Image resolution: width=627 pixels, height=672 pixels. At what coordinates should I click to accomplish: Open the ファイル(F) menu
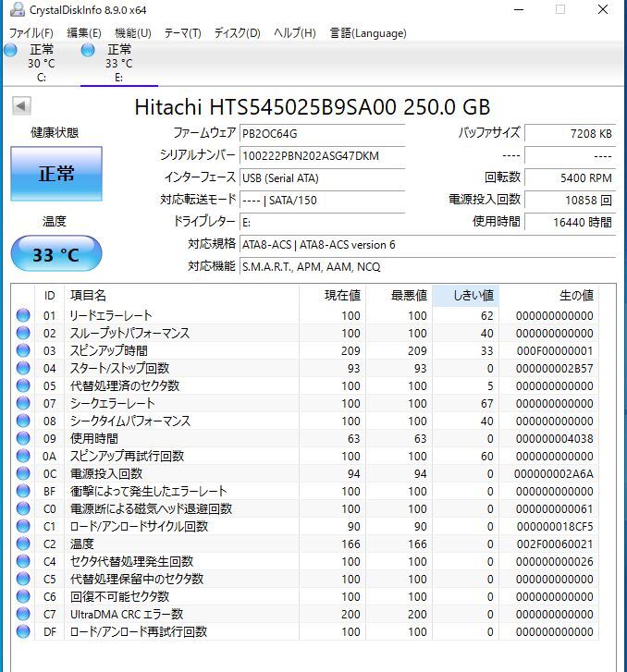[x=31, y=33]
